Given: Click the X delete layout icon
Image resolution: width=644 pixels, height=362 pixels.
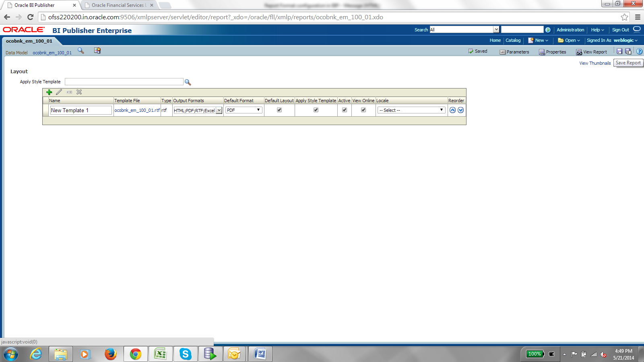Looking at the screenshot, I should 79,92.
